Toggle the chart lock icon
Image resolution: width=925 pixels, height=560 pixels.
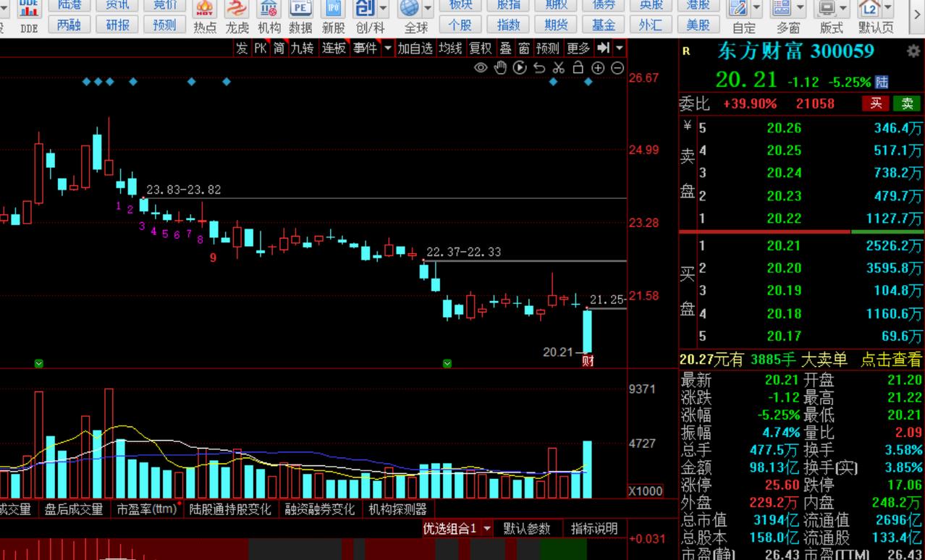point(578,67)
